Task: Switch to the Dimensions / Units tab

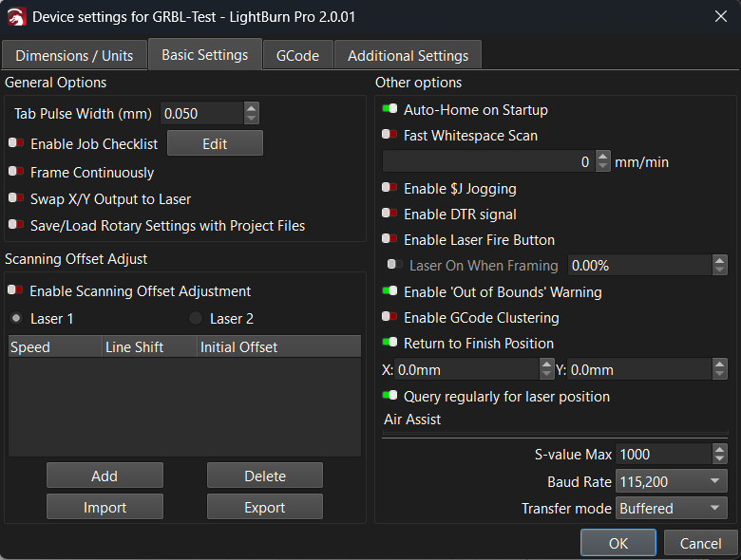Action: [x=74, y=56]
